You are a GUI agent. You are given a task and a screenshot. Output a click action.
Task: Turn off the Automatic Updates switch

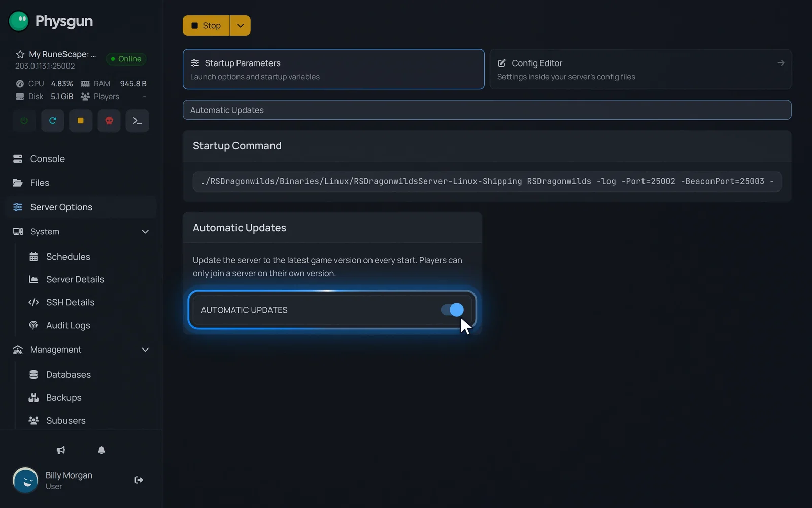pyautogui.click(x=452, y=310)
